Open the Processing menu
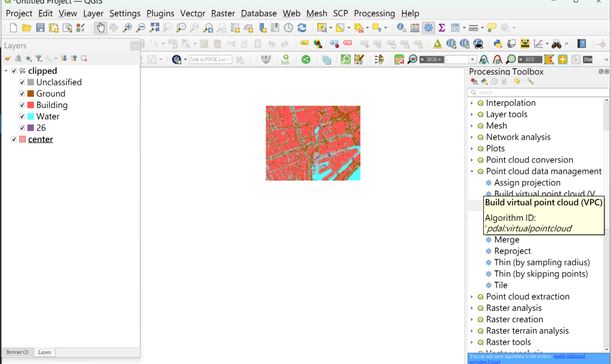 tap(374, 13)
